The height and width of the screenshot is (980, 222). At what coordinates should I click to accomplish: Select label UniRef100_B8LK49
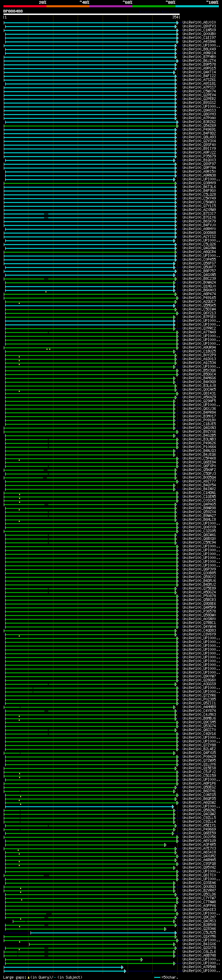(199, 49)
